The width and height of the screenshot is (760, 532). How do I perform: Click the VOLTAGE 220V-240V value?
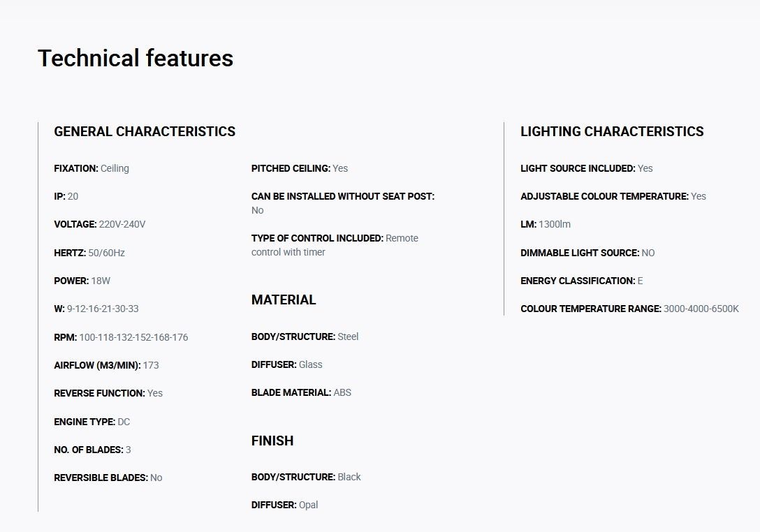[122, 224]
